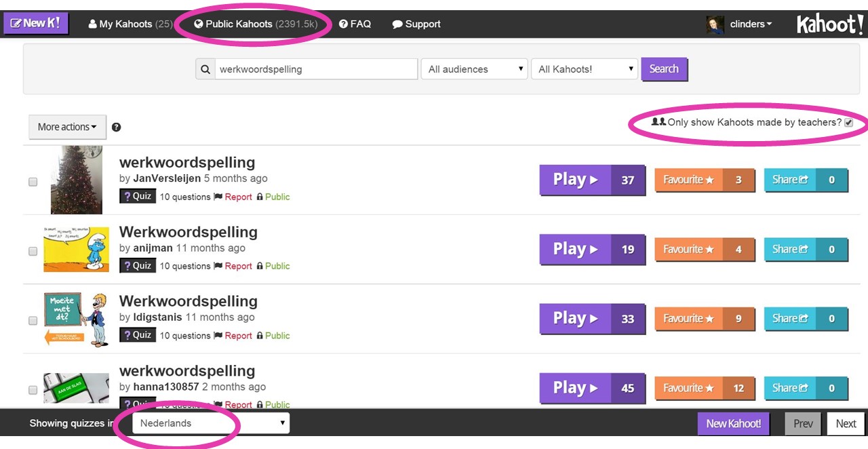Play anijman's kahoot with 19 plays
868x449 pixels.
(592, 249)
